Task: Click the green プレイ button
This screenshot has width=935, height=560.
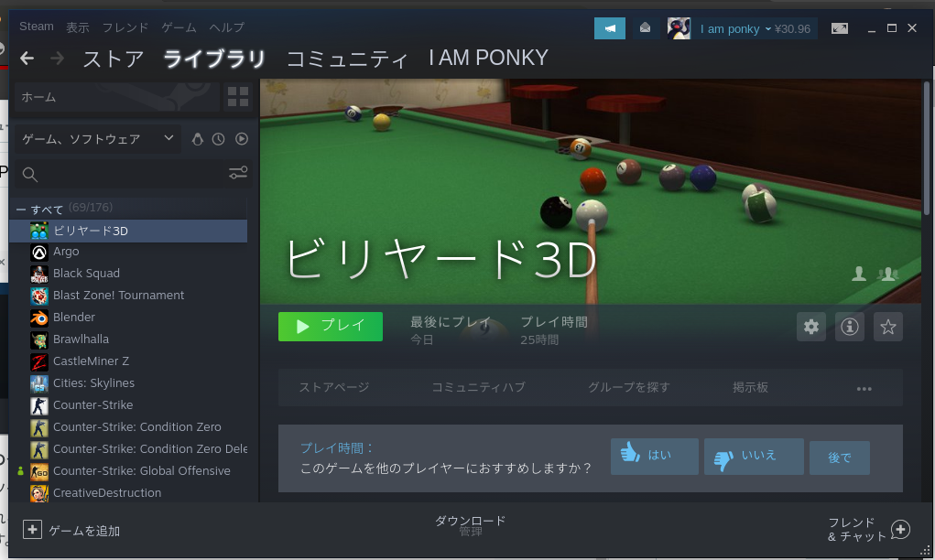Action: (x=331, y=327)
